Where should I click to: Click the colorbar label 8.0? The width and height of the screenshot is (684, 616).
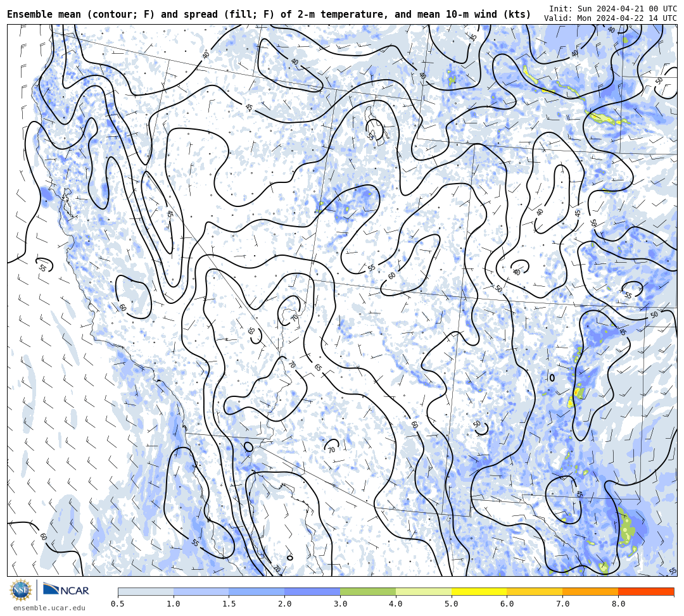tap(618, 604)
